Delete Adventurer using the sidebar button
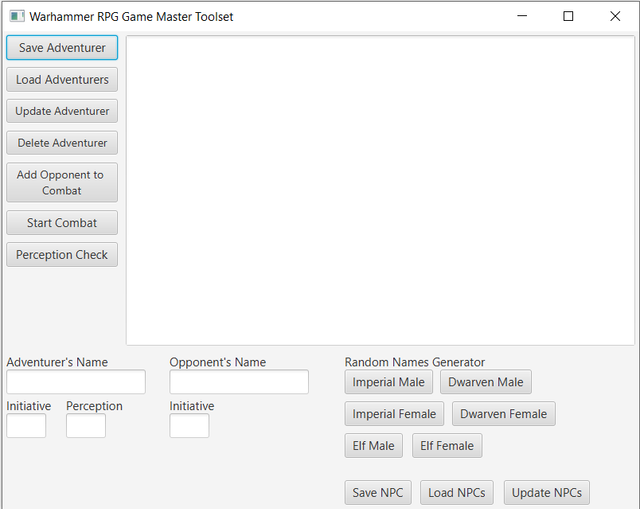 point(62,143)
